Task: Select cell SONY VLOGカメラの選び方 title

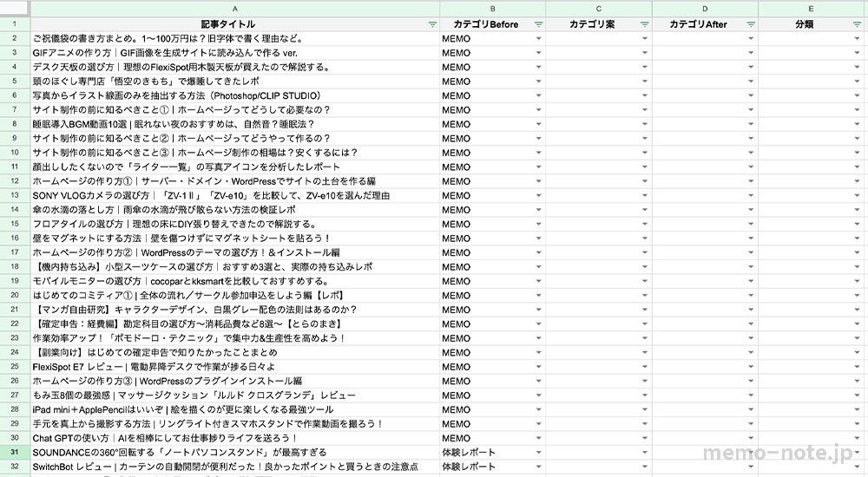Action: pos(235,195)
